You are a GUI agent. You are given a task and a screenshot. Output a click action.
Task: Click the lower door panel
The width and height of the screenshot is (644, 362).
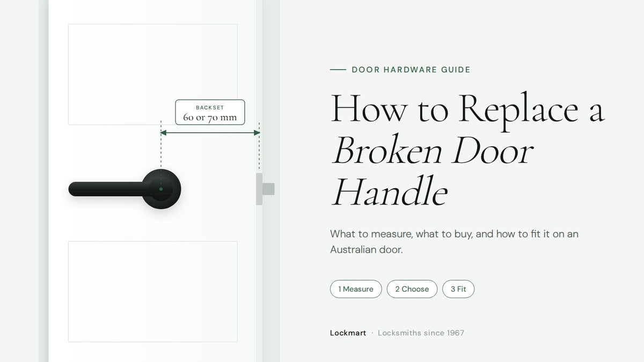tap(153, 291)
